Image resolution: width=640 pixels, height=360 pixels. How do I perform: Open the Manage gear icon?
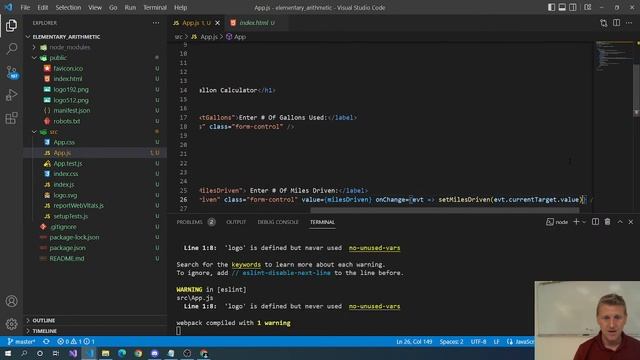coord(11,324)
